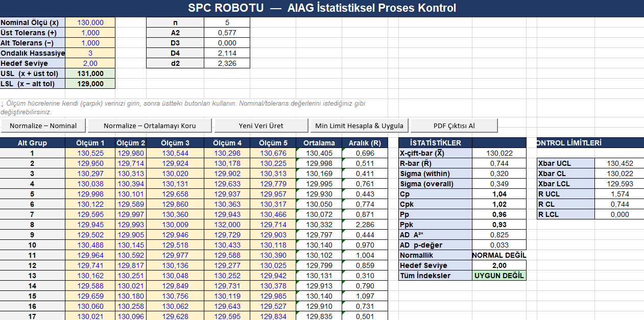
Task: Select the UYGUN DEĞİL indices result cell
Action: (x=499, y=276)
